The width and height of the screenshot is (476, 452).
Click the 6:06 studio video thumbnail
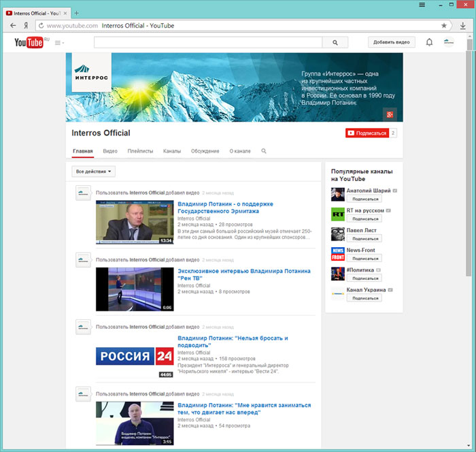[x=135, y=289]
